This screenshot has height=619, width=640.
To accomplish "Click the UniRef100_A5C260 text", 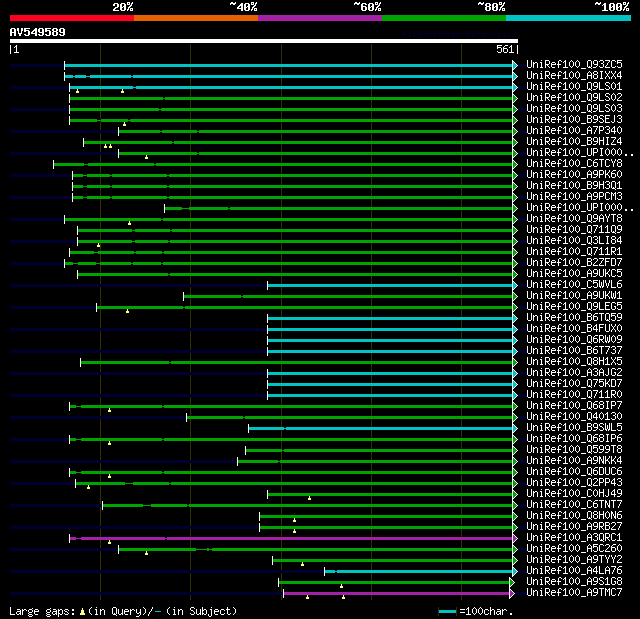I will pos(574,549).
